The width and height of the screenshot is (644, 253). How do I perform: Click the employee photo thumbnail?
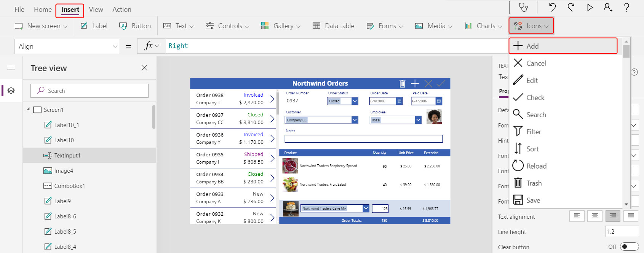coord(434,116)
